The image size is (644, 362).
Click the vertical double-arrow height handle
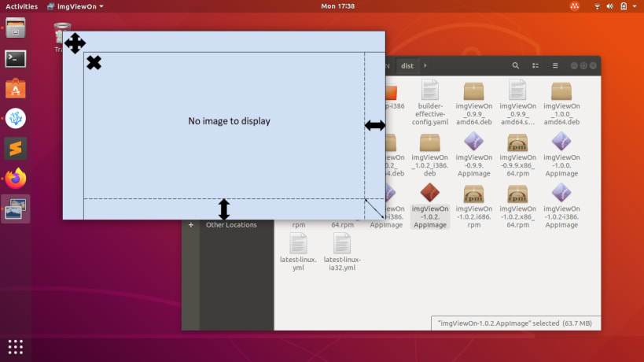pos(224,209)
